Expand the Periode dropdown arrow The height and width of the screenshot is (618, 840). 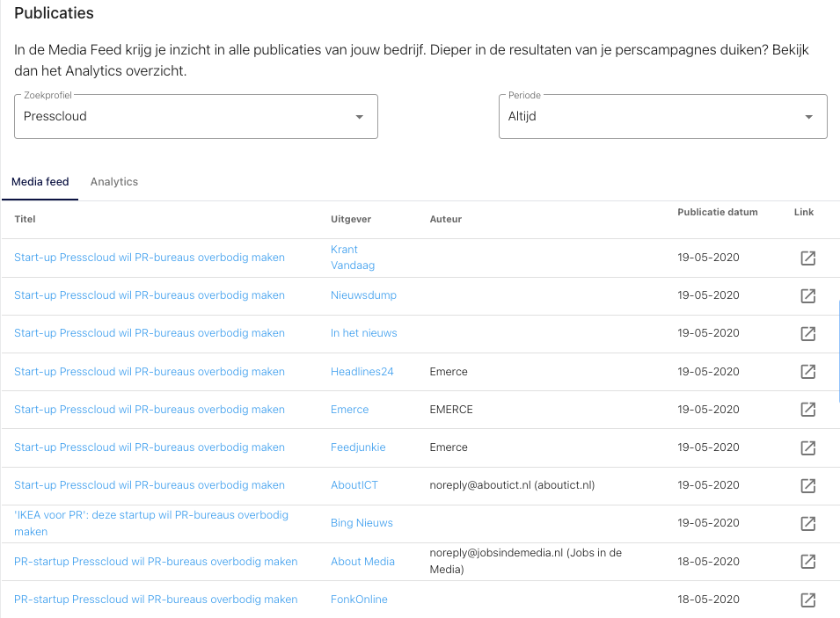coord(808,117)
